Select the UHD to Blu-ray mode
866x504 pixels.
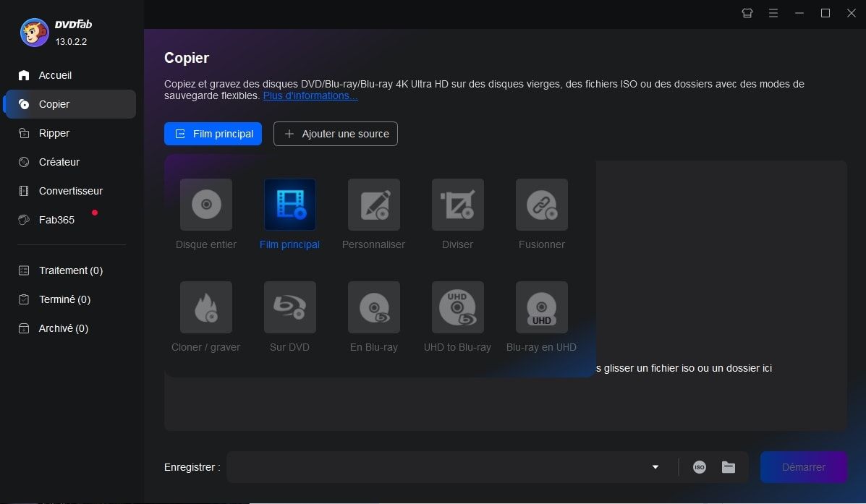pos(458,307)
